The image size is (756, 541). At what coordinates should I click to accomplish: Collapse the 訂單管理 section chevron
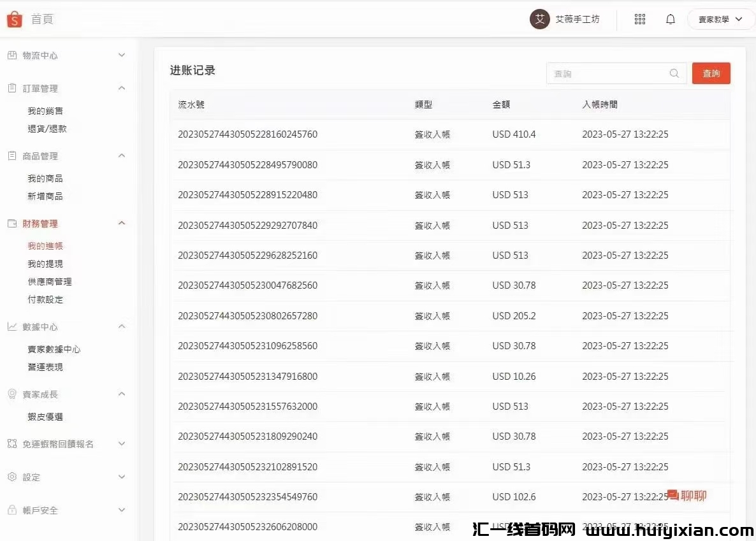pos(122,89)
